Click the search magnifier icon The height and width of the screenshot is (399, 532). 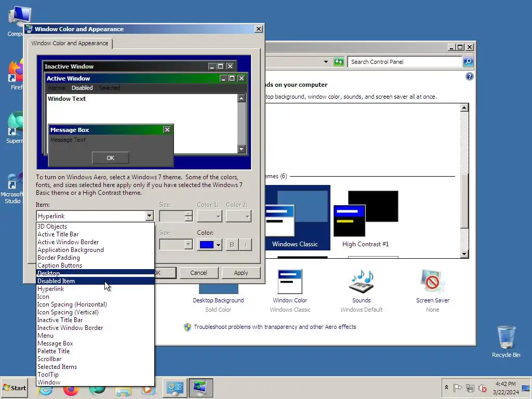tap(468, 62)
